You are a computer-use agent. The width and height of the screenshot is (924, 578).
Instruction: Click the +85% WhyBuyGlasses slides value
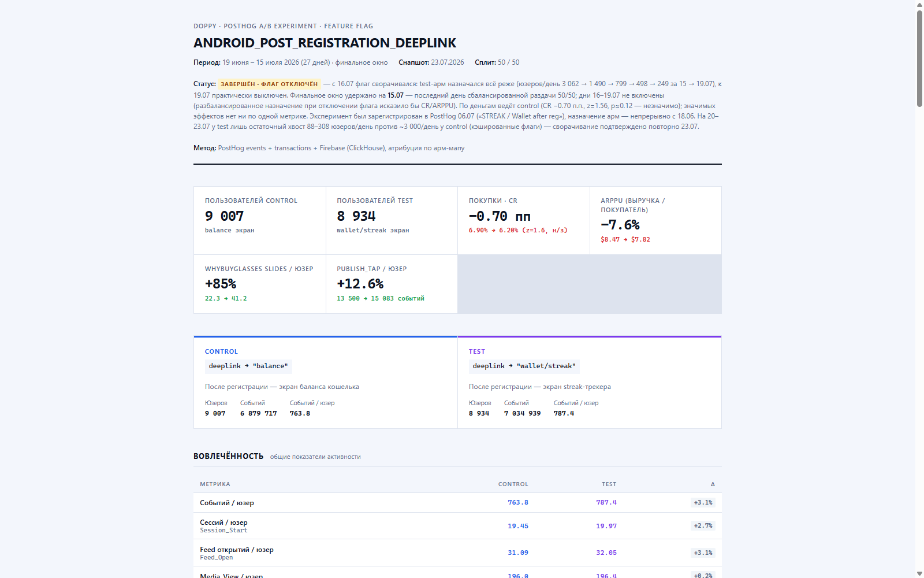(x=221, y=284)
